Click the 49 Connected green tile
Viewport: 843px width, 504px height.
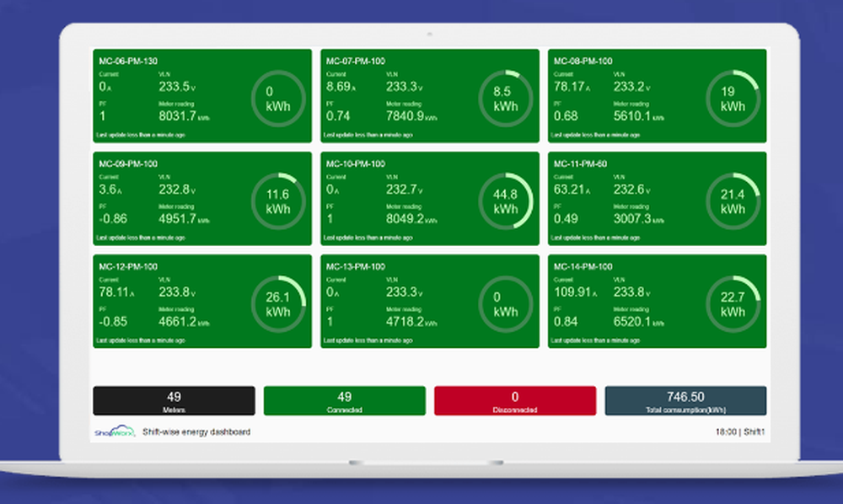click(345, 401)
